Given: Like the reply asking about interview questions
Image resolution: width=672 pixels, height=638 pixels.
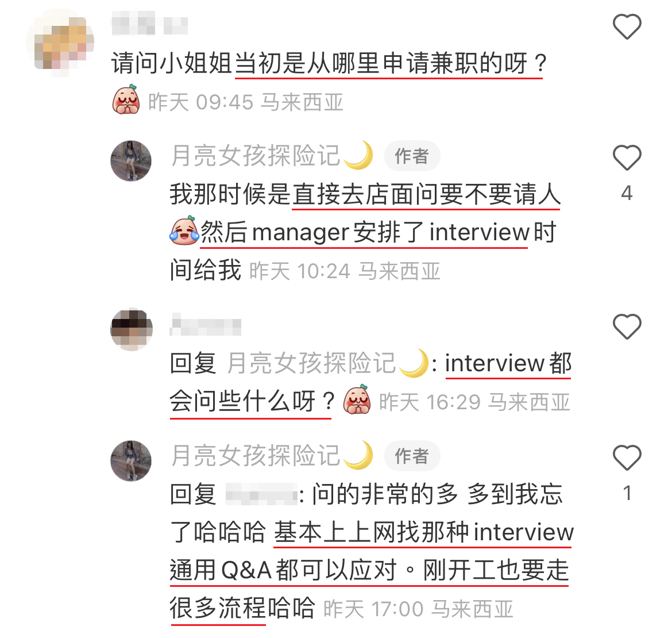Looking at the screenshot, I should [627, 326].
